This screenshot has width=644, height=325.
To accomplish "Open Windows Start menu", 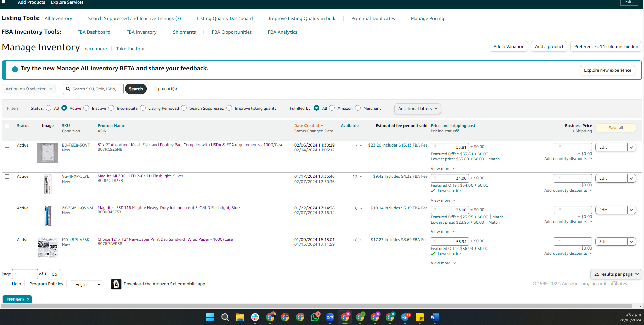I will [x=210, y=317].
